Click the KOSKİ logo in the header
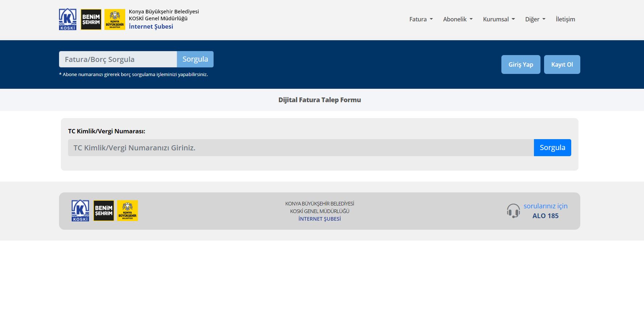The height and width of the screenshot is (329, 644). 68,19
